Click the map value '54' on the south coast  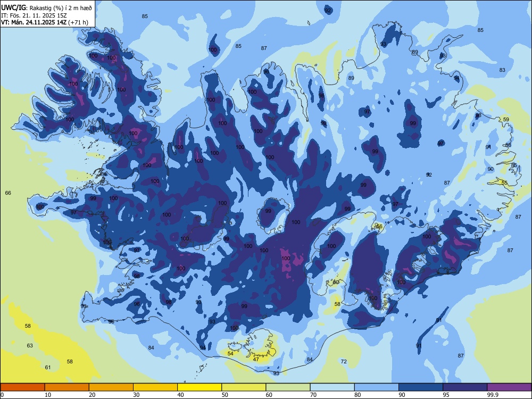point(230,354)
